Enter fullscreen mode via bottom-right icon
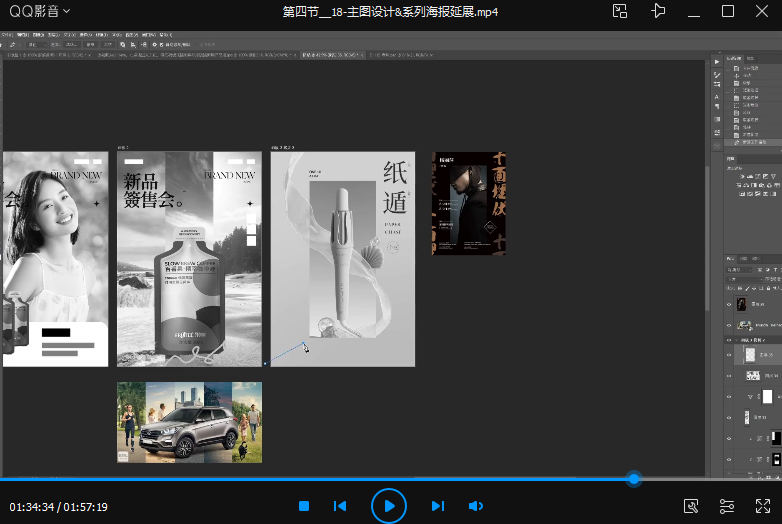This screenshot has height=524, width=782. tap(762, 506)
